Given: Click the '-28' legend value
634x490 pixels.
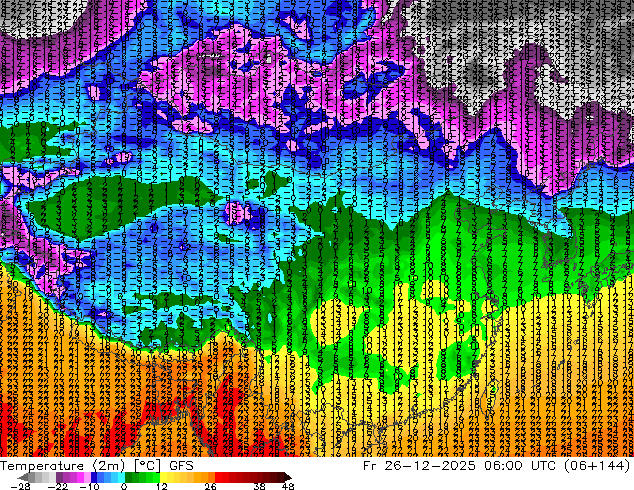Looking at the screenshot, I should 20,486.
